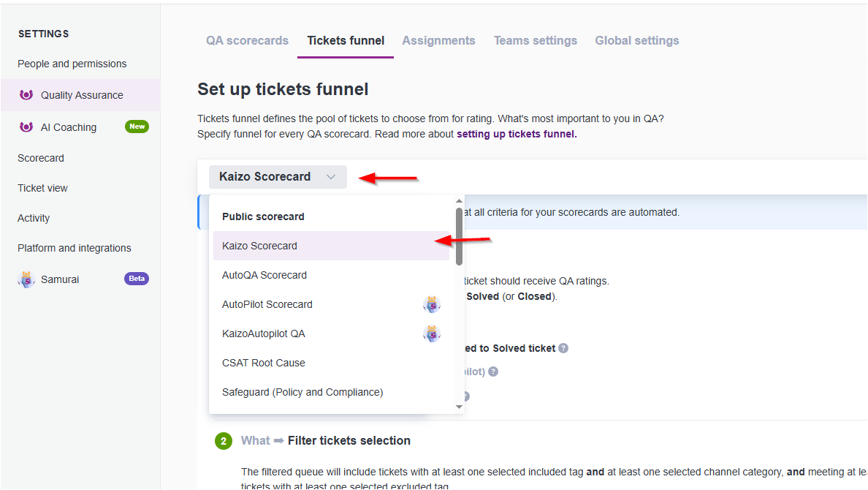The image size is (868, 490).
Task: Click the AI Coaching sidebar icon
Action: [26, 127]
